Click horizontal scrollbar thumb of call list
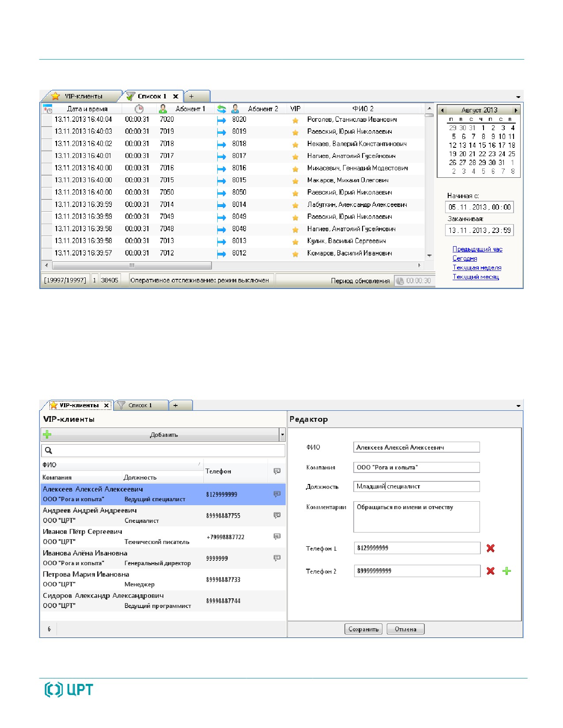563x728 pixels. (132, 266)
